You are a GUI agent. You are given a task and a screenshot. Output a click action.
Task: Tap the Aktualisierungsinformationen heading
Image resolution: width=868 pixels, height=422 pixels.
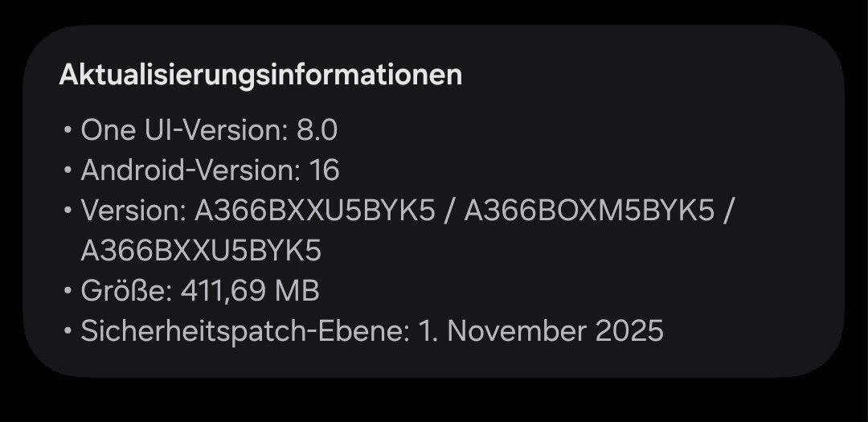pyautogui.click(x=260, y=75)
